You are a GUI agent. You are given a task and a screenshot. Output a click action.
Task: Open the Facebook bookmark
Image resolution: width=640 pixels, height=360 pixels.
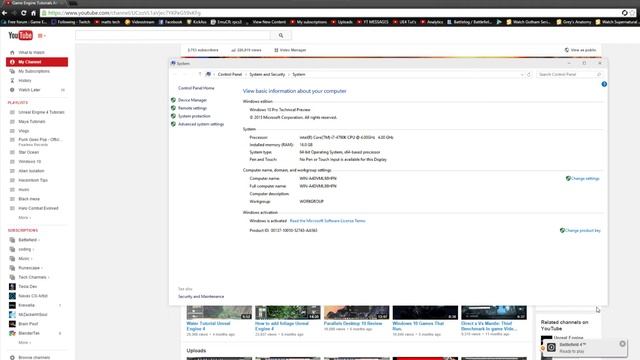(x=171, y=22)
